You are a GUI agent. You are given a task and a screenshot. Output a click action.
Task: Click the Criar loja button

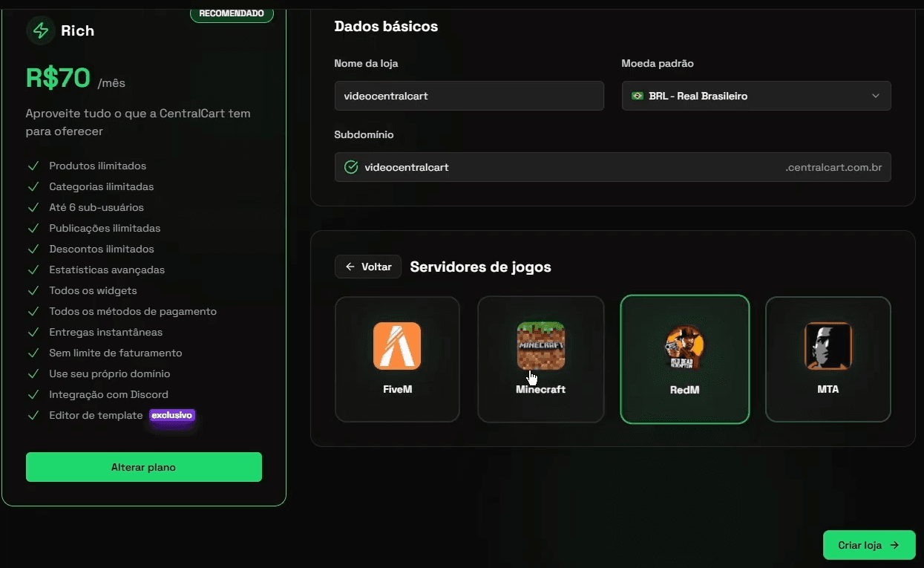click(868, 545)
